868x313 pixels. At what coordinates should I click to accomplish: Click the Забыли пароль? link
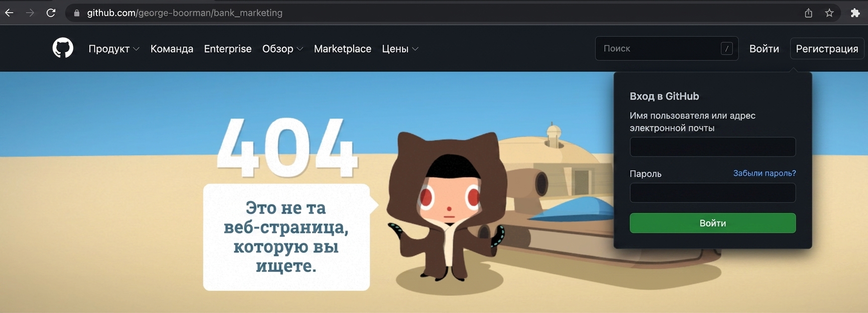coord(765,173)
